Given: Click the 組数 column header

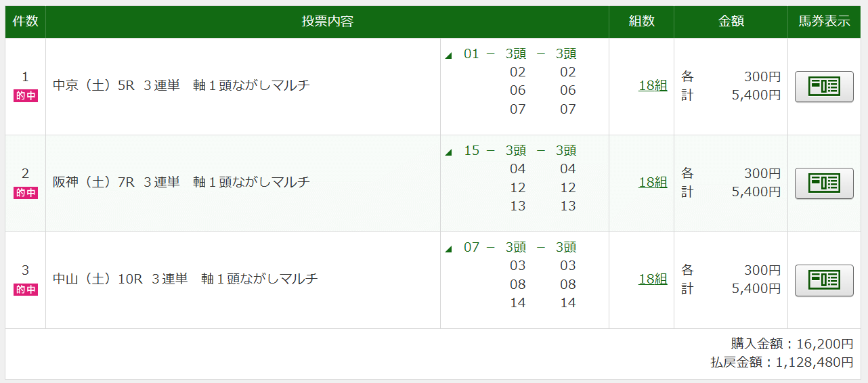Looking at the screenshot, I should click(x=641, y=22).
